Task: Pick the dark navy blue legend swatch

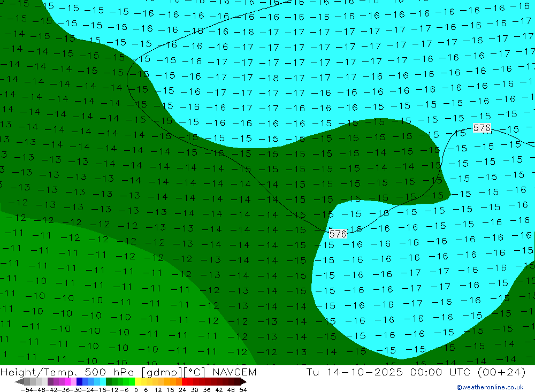Action: tap(79, 381)
